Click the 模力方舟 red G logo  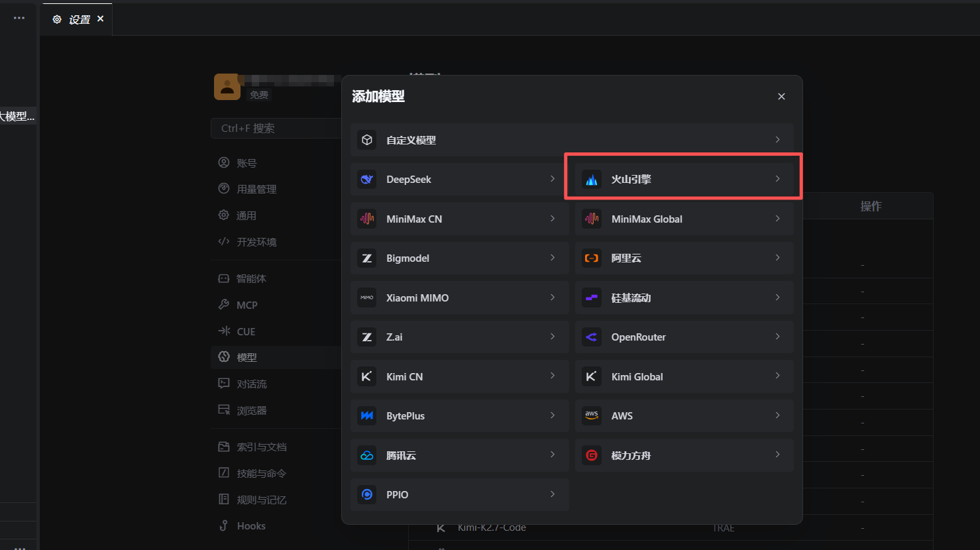(592, 455)
